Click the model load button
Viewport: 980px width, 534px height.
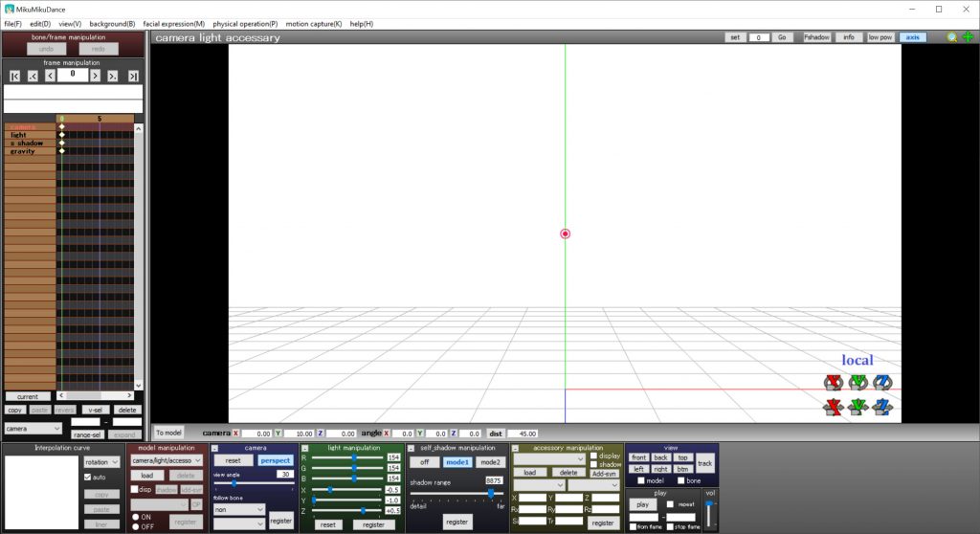[x=146, y=476]
